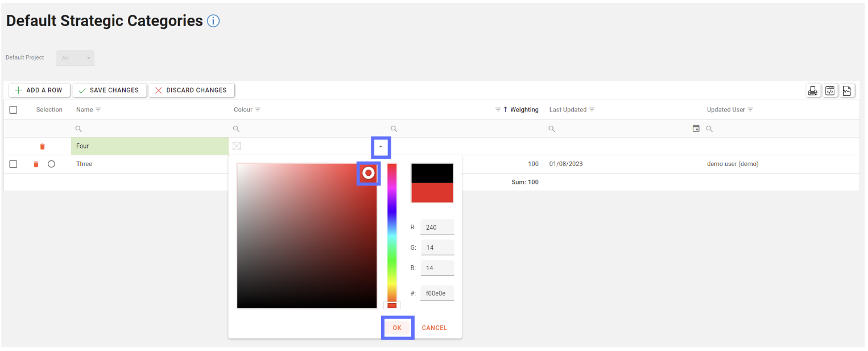Tick the select-all checkbox in the header
Screen dimensions: 868x351
point(13,110)
